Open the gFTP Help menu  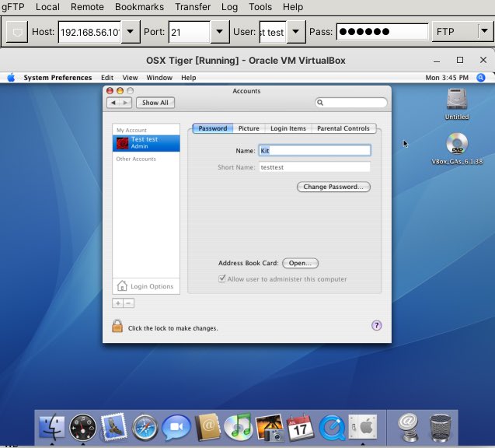[x=293, y=7]
